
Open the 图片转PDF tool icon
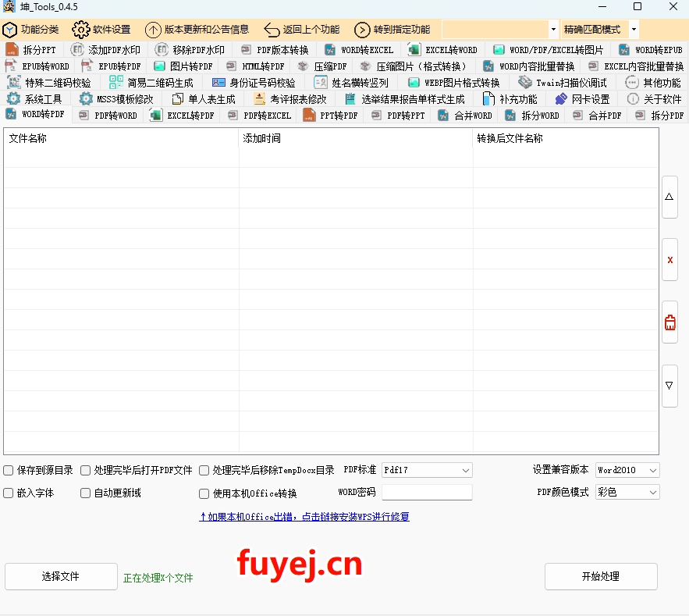(x=159, y=66)
